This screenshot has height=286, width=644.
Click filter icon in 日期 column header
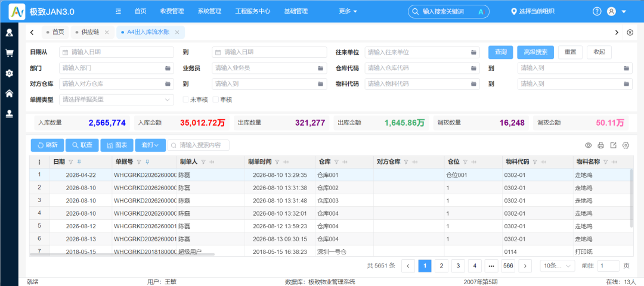click(x=70, y=162)
